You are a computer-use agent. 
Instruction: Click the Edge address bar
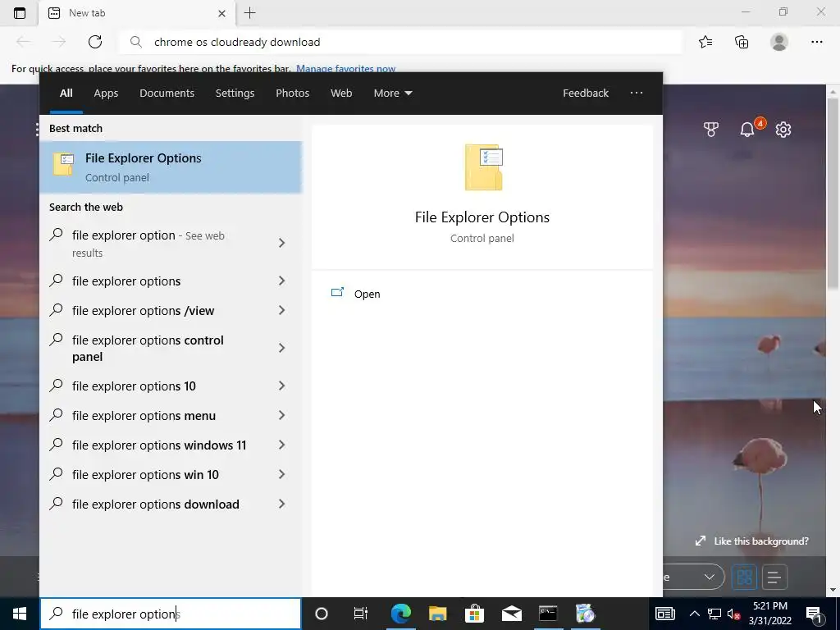(402, 42)
